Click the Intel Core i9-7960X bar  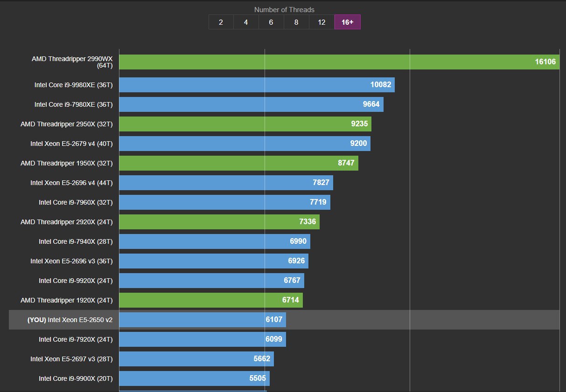coord(225,202)
